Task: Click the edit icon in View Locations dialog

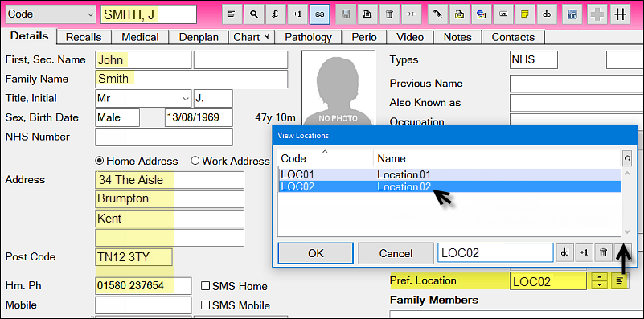Action: [x=565, y=253]
